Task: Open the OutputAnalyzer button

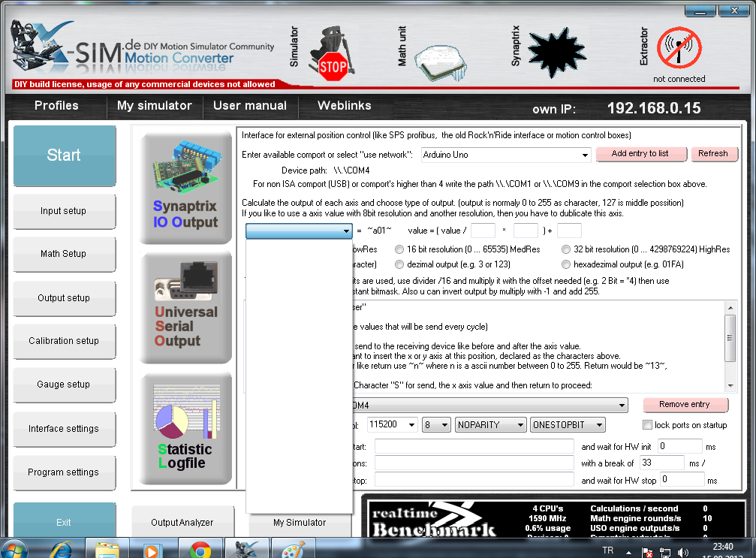Action: (182, 522)
